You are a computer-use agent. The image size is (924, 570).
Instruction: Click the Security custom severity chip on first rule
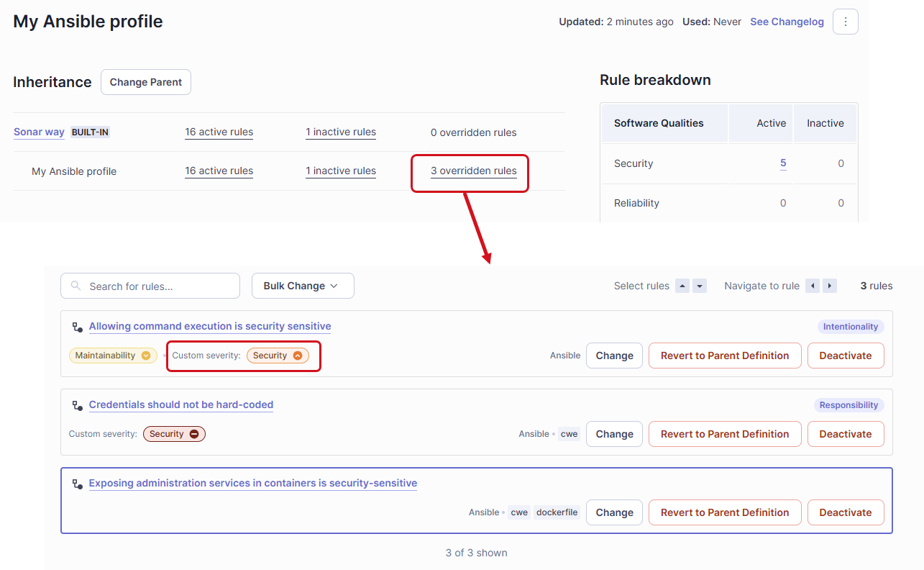(278, 355)
